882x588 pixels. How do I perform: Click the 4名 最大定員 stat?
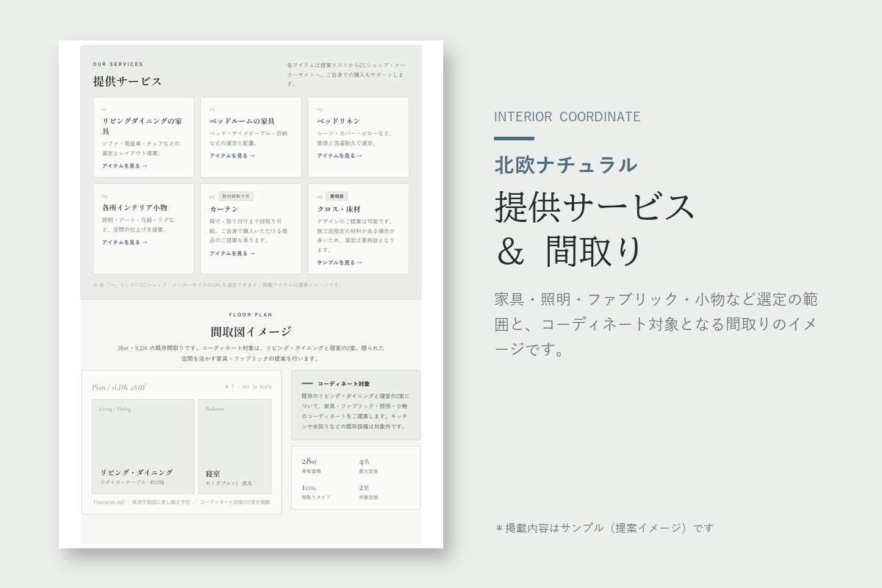pos(368,466)
